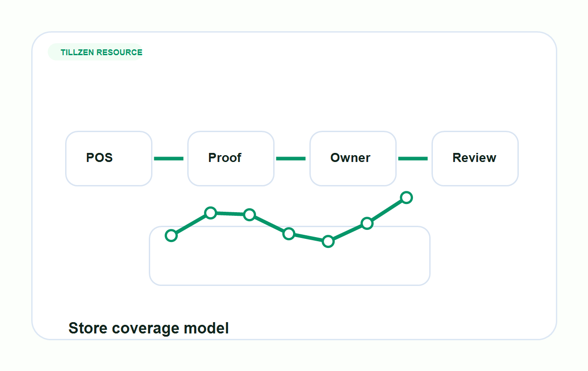Select the lowest data point on the chart
Viewport: 588px width, 371px height.
tap(328, 241)
